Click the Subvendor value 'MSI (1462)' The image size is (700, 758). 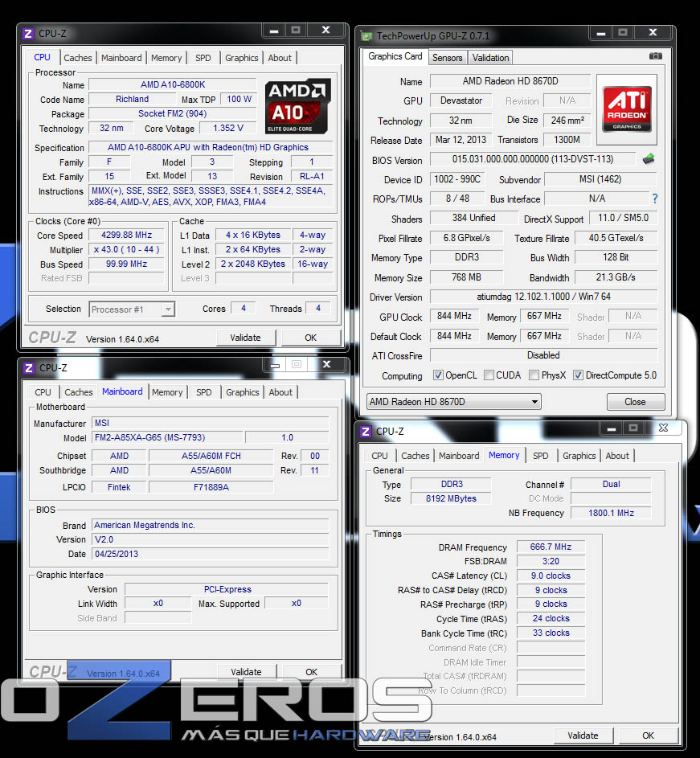pos(600,179)
